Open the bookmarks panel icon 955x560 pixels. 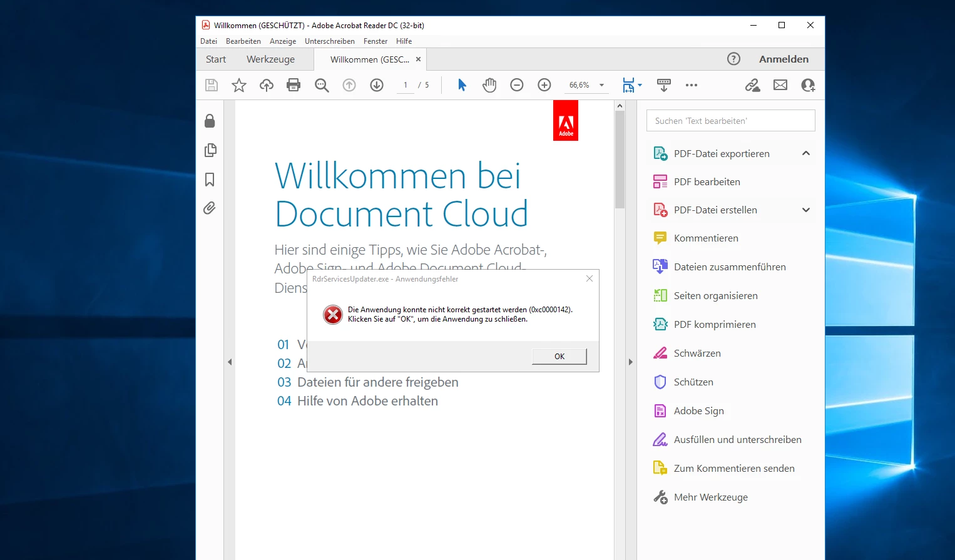(x=210, y=180)
